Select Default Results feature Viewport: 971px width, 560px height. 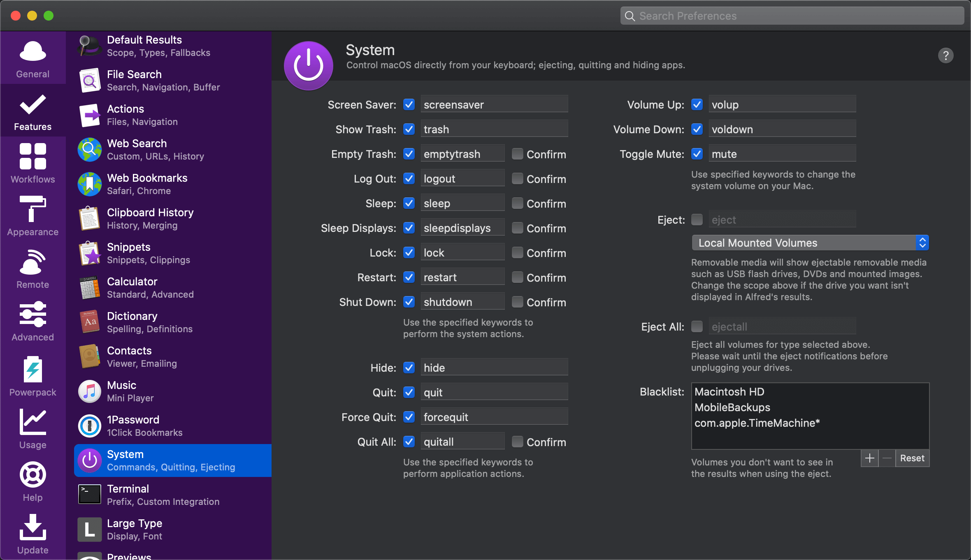pos(173,46)
